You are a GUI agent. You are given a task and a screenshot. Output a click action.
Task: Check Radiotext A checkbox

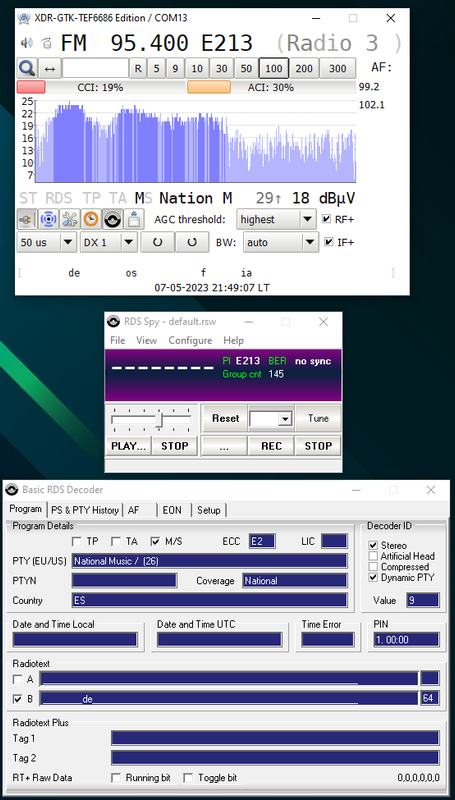tap(17, 679)
